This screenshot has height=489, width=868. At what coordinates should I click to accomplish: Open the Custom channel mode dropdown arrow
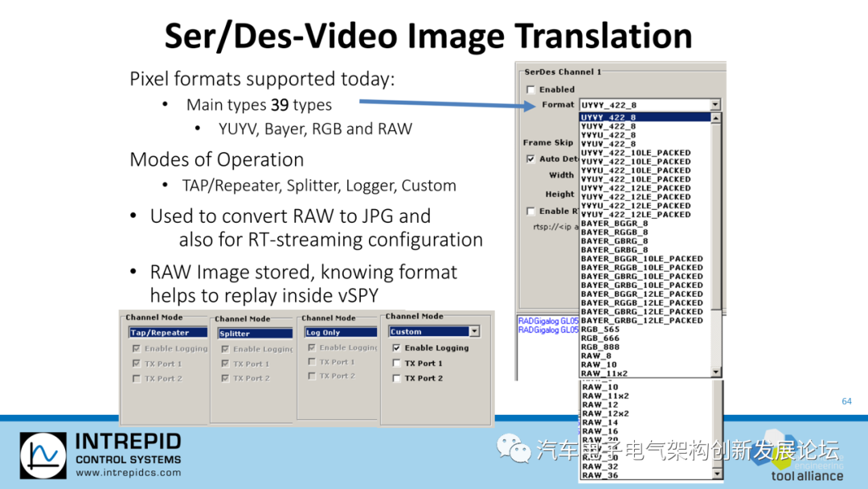474,331
